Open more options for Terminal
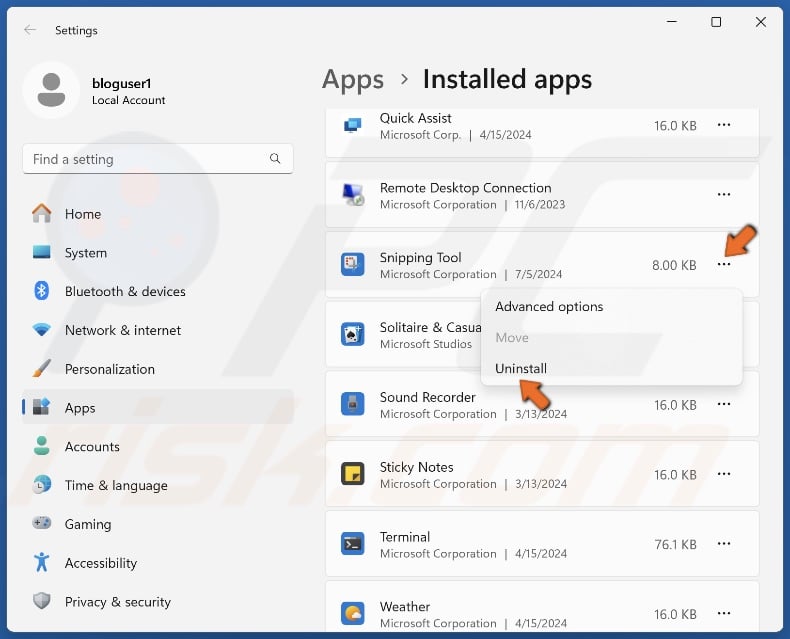Viewport: 790px width, 639px height. pos(724,544)
